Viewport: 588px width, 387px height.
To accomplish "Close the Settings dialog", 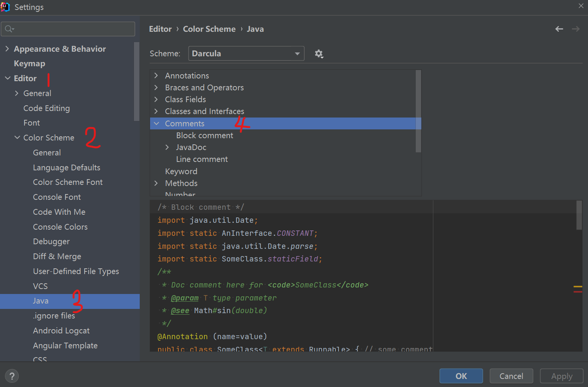I will click(x=581, y=6).
